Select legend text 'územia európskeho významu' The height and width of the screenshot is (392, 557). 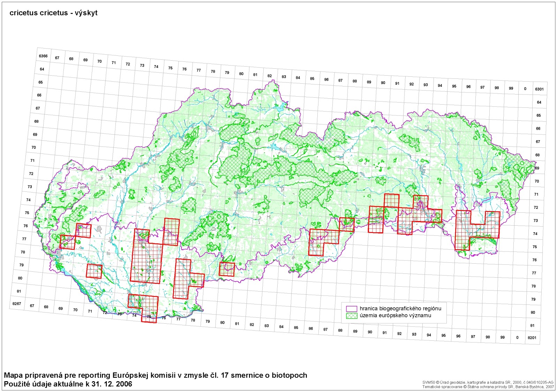pyautogui.click(x=395, y=316)
